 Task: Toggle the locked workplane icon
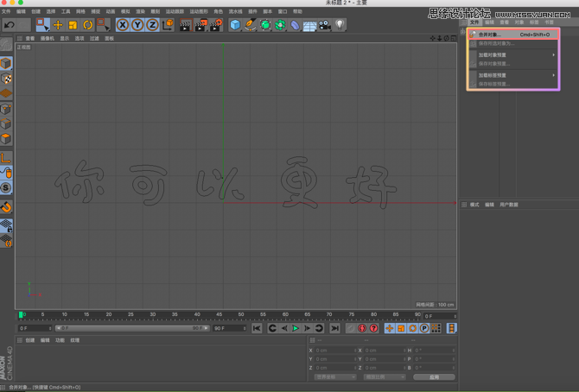pyautogui.click(x=6, y=226)
